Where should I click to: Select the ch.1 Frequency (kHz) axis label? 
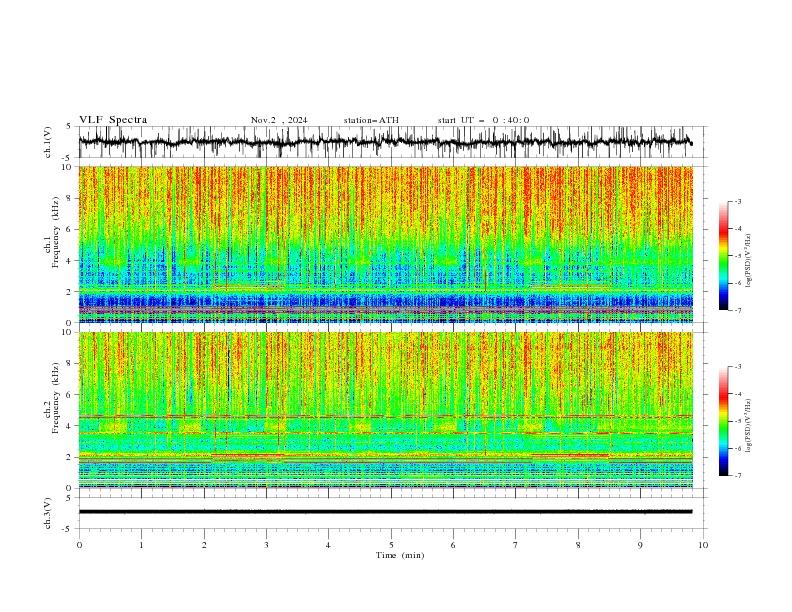pos(52,244)
